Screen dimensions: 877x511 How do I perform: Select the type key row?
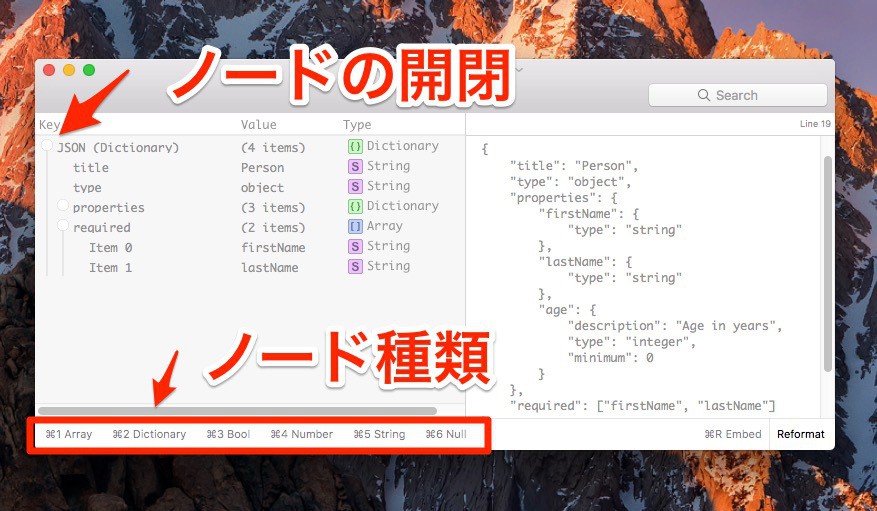[87, 188]
